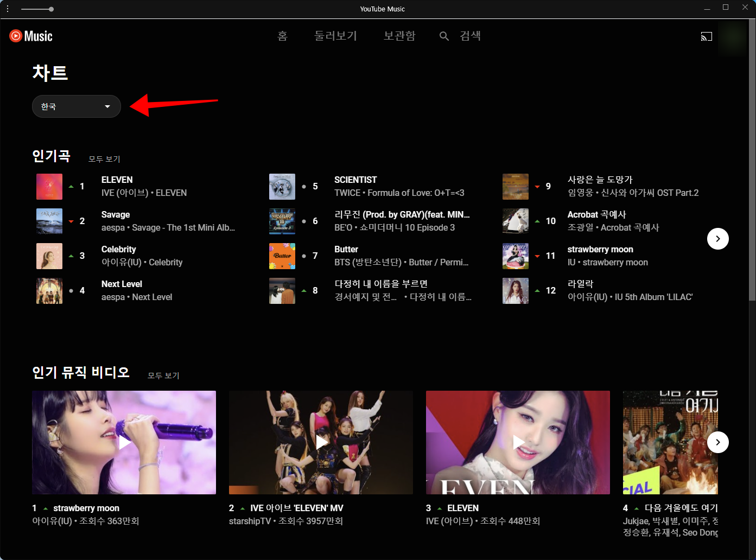Minimize the YouTube Music window
This screenshot has width=756, height=560.
707,9
